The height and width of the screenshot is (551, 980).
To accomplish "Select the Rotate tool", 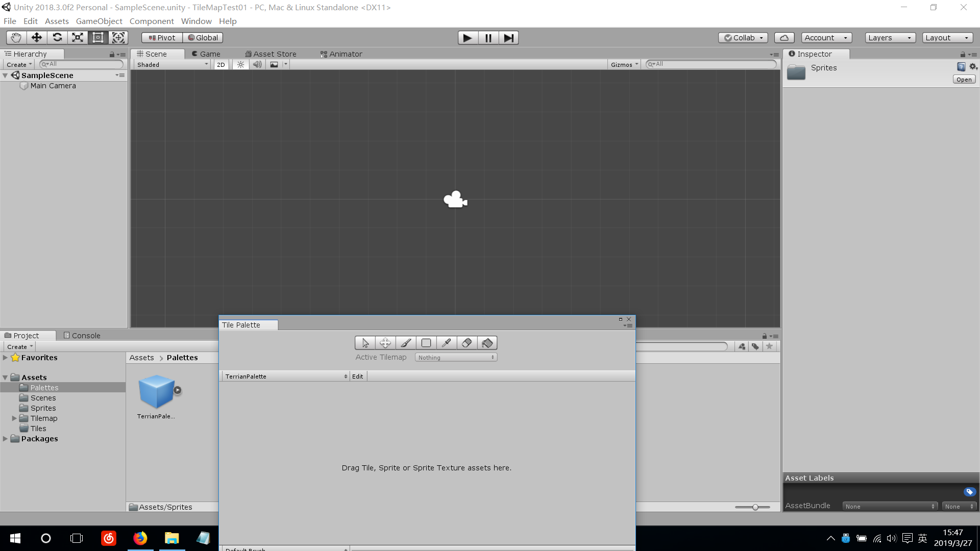I will point(57,38).
